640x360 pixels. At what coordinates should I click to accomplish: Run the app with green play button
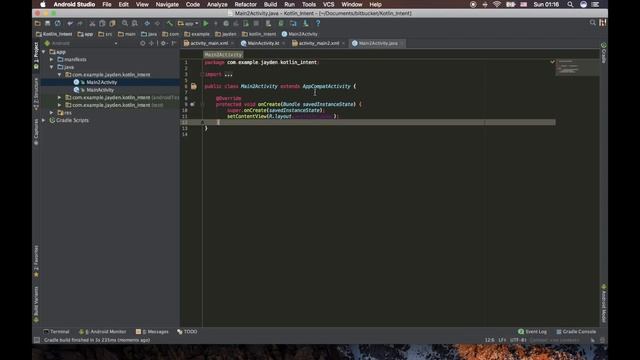[x=206, y=24]
